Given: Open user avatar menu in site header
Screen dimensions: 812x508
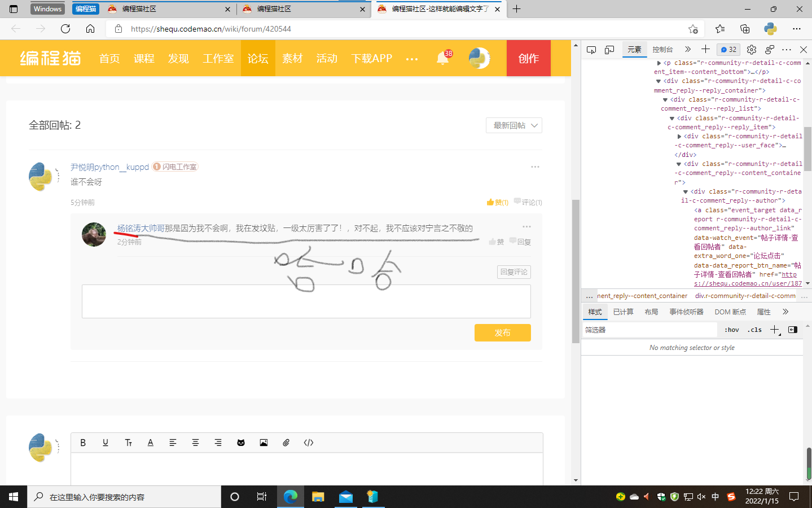Looking at the screenshot, I should [480, 58].
